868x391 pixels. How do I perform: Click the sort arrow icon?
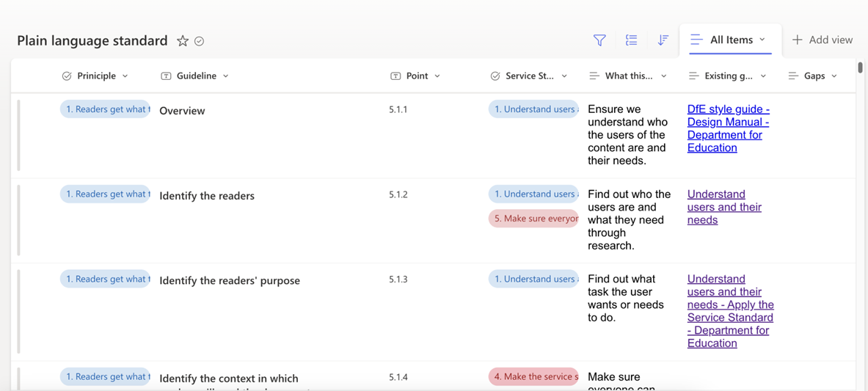click(663, 40)
